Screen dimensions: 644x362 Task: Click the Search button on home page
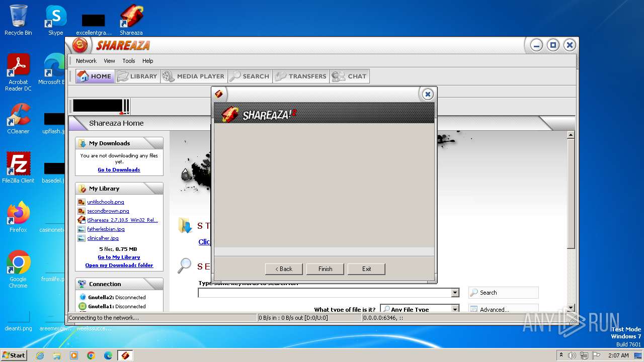[x=503, y=293]
